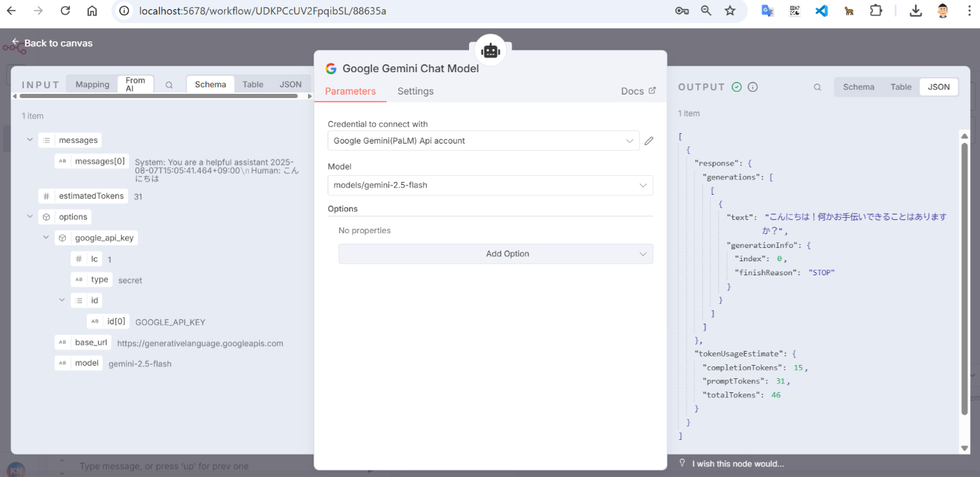Viewport: 980px width, 477px height.
Task: Click the output panel vertical scrollbar
Action: tap(964, 278)
